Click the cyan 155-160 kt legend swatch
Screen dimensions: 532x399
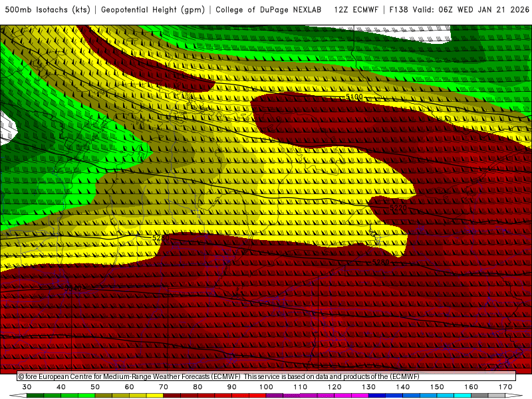coord(462,395)
